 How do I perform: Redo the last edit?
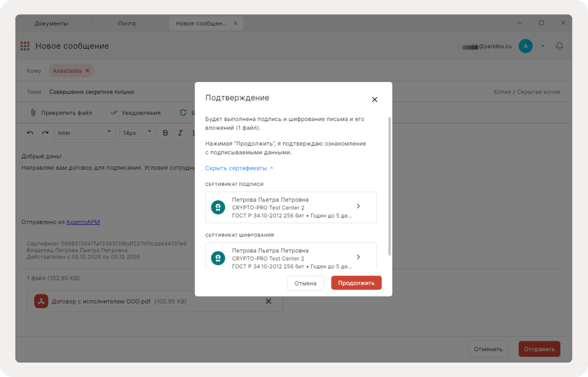(x=45, y=133)
